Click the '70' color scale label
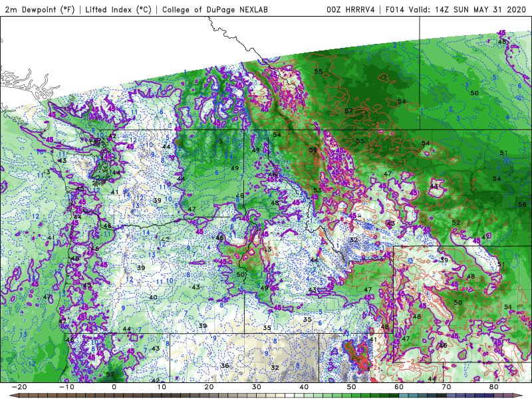532x399 pixels. [x=446, y=387]
